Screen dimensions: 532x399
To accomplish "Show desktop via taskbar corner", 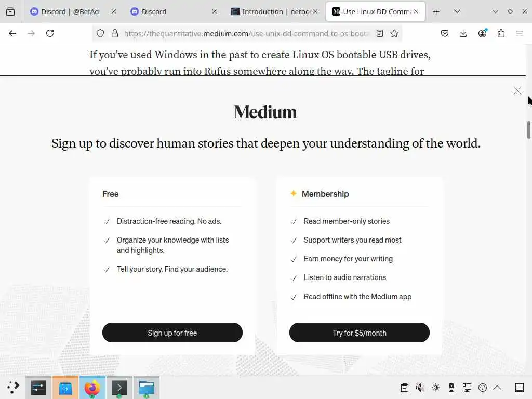I will click(520, 388).
